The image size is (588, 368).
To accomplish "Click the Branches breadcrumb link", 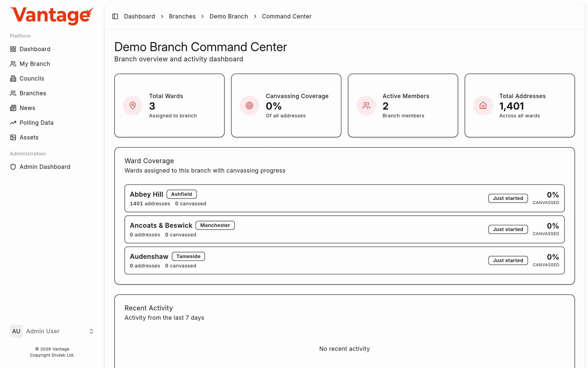I will click(x=182, y=16).
